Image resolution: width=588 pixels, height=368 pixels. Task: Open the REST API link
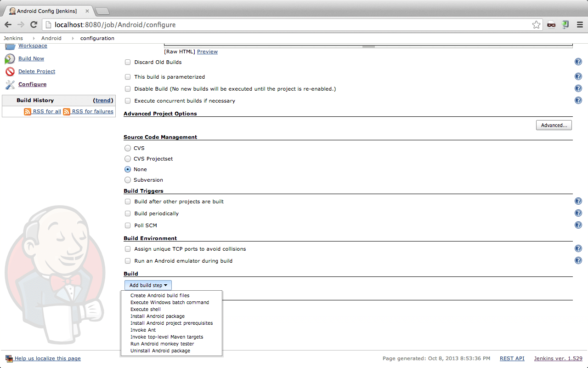512,358
